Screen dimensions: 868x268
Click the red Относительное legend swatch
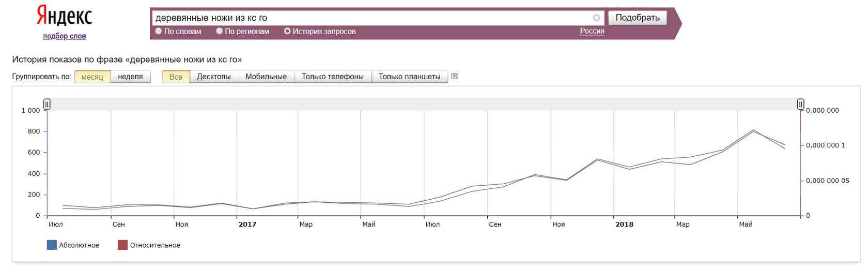[122, 245]
